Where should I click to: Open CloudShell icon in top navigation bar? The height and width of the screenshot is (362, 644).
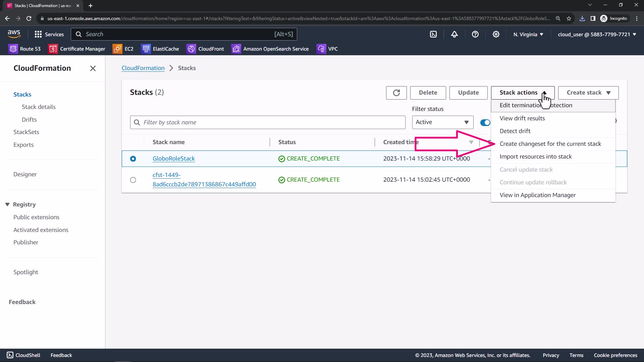click(x=433, y=34)
